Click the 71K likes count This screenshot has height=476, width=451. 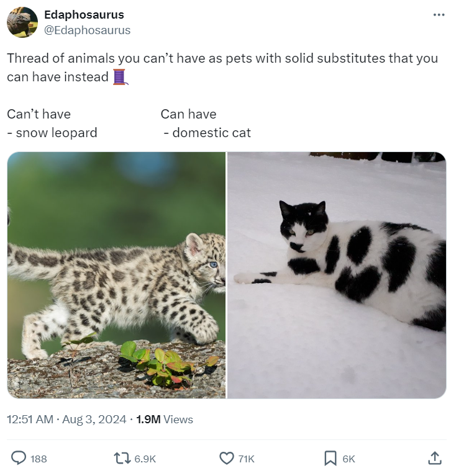246,459
